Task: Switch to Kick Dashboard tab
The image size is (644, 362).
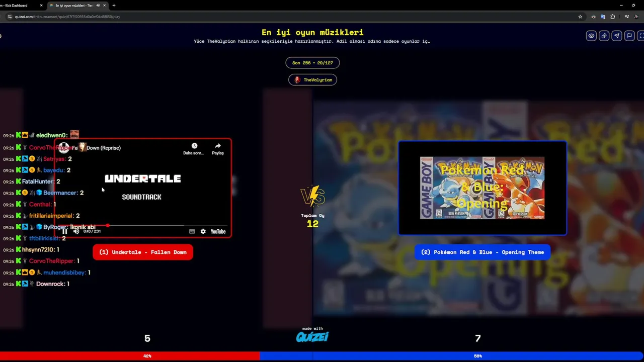Action: tap(20, 6)
